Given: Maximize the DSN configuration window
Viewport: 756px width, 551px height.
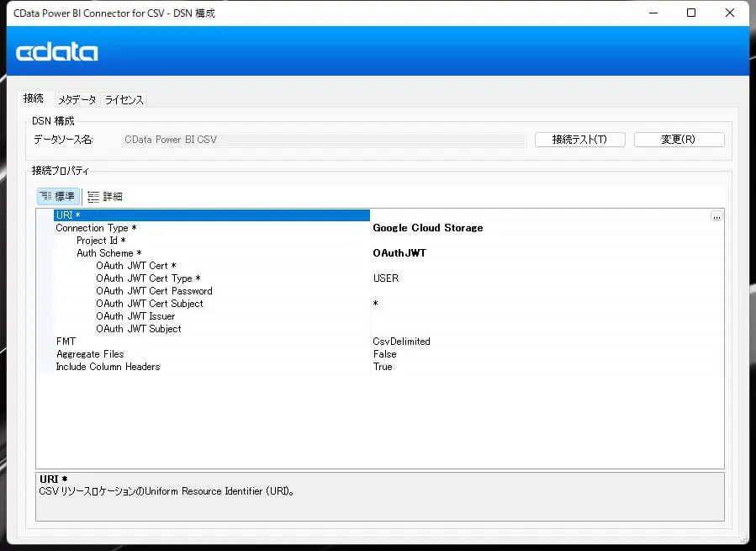Looking at the screenshot, I should tap(691, 13).
